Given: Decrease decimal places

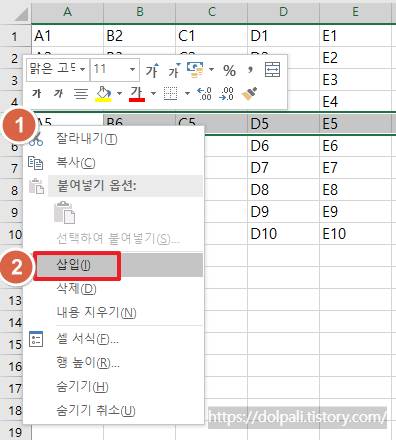Looking at the screenshot, I should (x=226, y=94).
